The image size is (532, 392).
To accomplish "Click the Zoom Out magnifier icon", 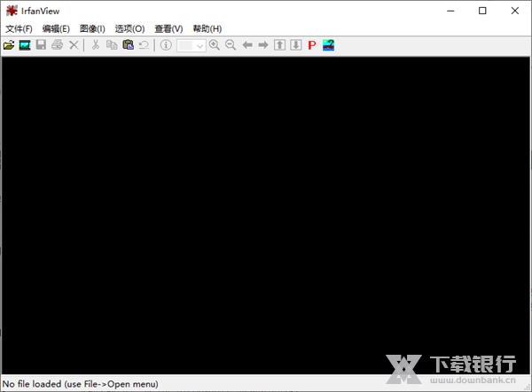I will tap(231, 45).
